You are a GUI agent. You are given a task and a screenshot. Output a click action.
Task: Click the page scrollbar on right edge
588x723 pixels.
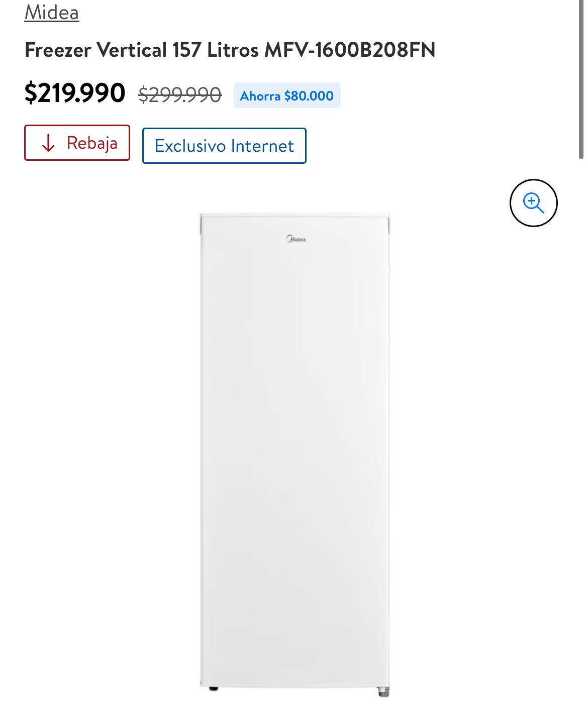[581, 80]
